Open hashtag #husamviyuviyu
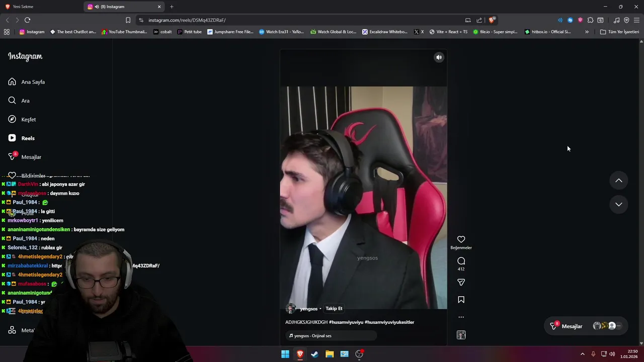644x362 pixels. pos(346,322)
